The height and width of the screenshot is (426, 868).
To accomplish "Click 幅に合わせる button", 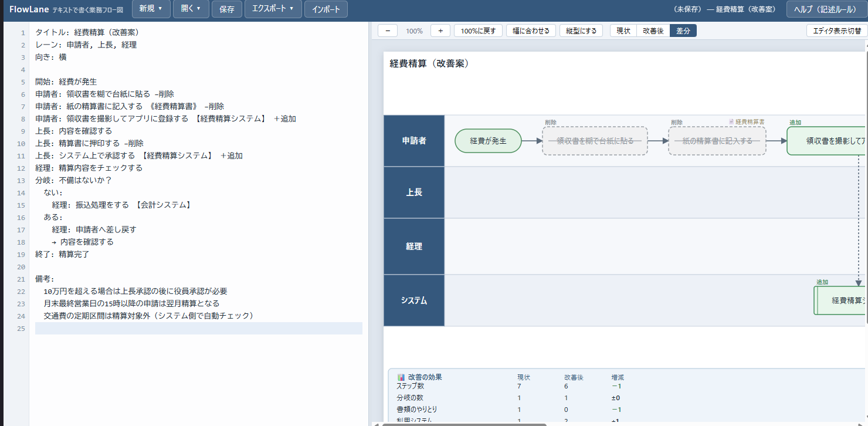I will pyautogui.click(x=531, y=31).
